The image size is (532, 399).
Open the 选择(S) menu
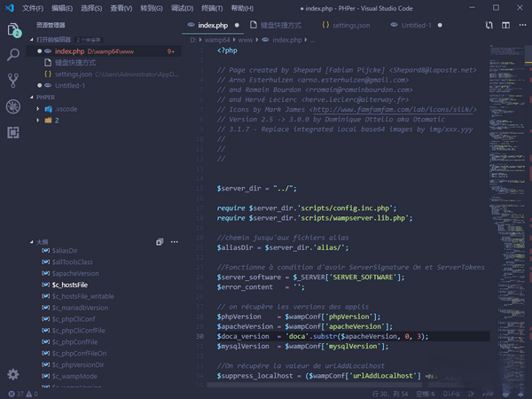pyautogui.click(x=91, y=8)
